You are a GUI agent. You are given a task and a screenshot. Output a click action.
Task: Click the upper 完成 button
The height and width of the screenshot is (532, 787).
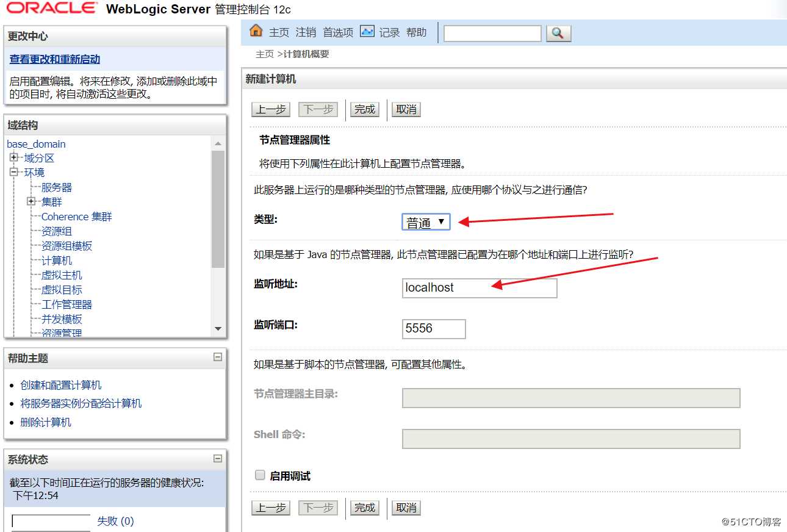(365, 110)
